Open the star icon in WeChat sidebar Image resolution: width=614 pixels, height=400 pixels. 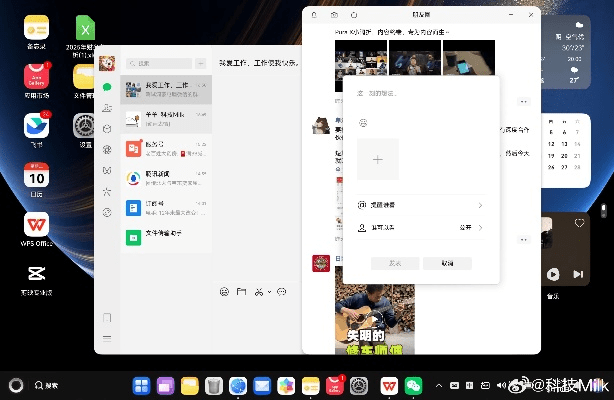pos(107,192)
